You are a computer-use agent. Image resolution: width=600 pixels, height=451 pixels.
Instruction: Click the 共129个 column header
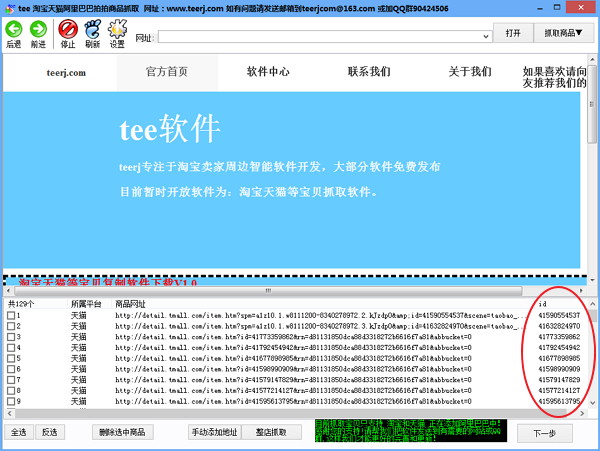[x=21, y=304]
